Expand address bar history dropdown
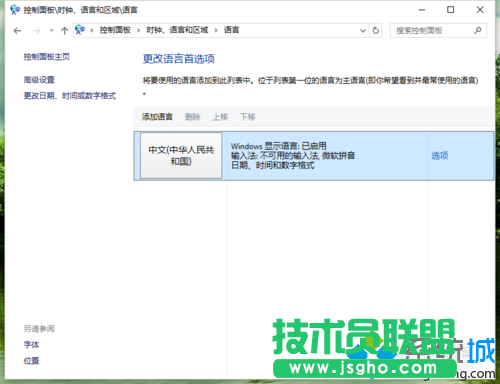 tap(363, 31)
